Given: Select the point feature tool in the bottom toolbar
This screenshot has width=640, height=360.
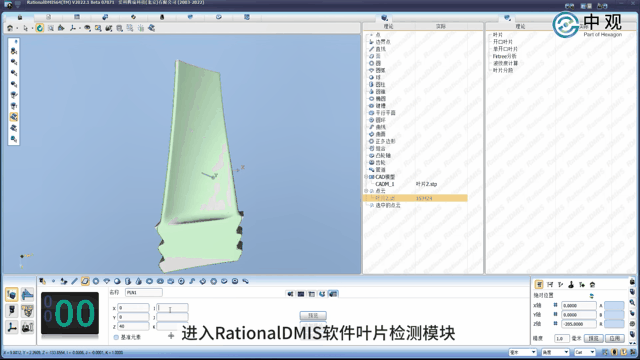Looking at the screenshot, I should [53, 281].
